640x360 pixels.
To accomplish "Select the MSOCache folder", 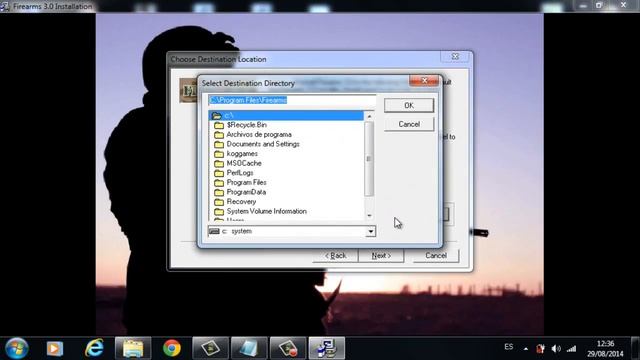I will (x=244, y=163).
